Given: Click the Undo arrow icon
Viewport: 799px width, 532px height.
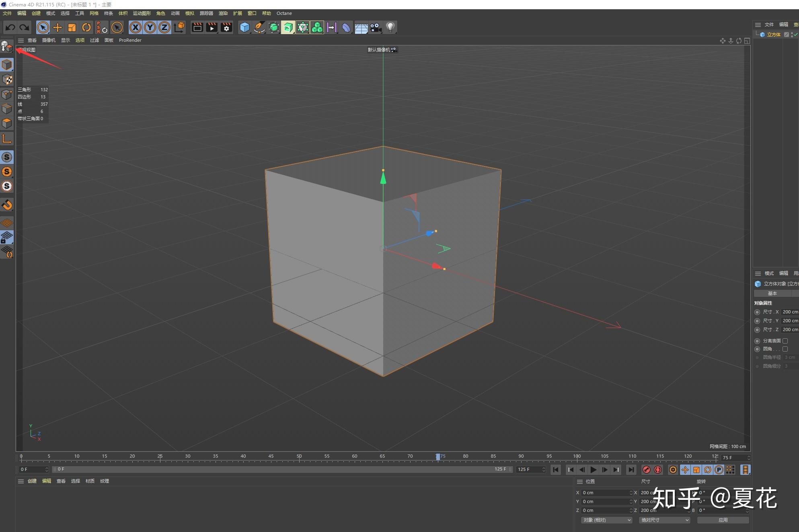Looking at the screenshot, I should pyautogui.click(x=10, y=27).
